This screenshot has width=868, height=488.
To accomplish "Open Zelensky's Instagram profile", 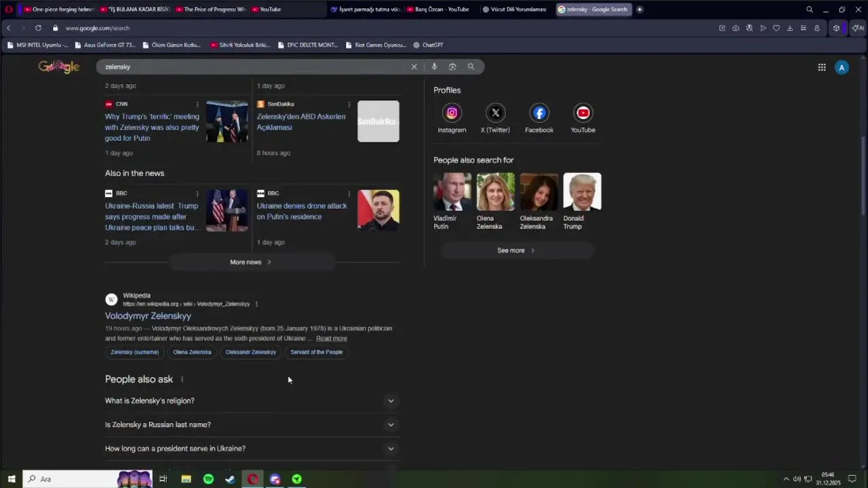I will 452,118.
